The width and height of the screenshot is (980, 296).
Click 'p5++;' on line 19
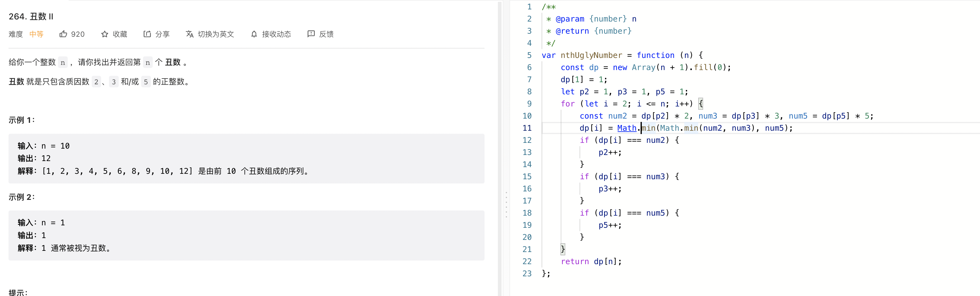(610, 225)
